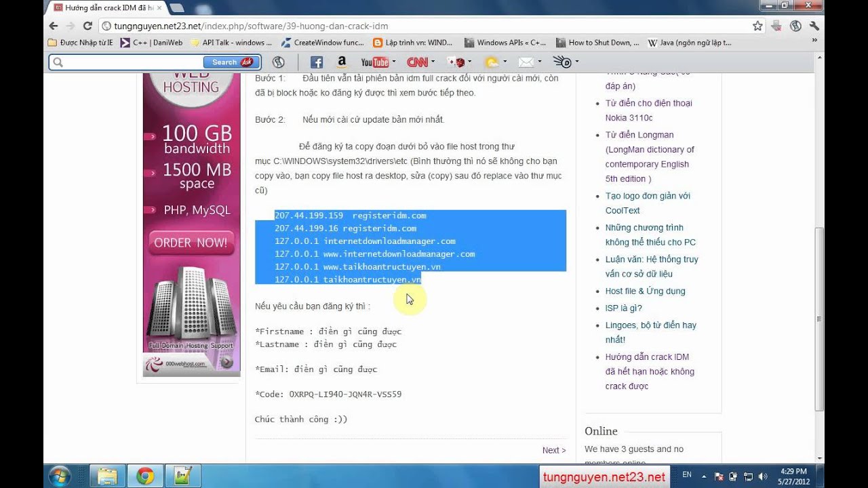The width and height of the screenshot is (868, 488).
Task: Open the Từ điển Longman link
Action: [650, 157]
